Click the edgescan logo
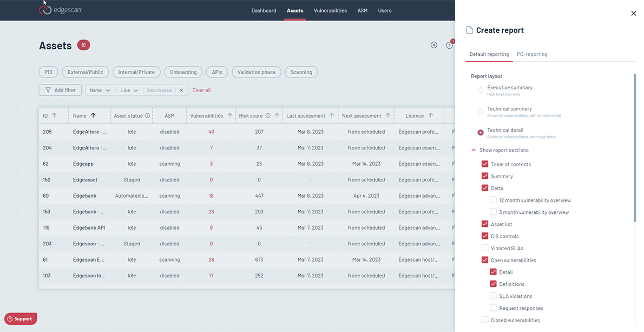 (x=61, y=10)
